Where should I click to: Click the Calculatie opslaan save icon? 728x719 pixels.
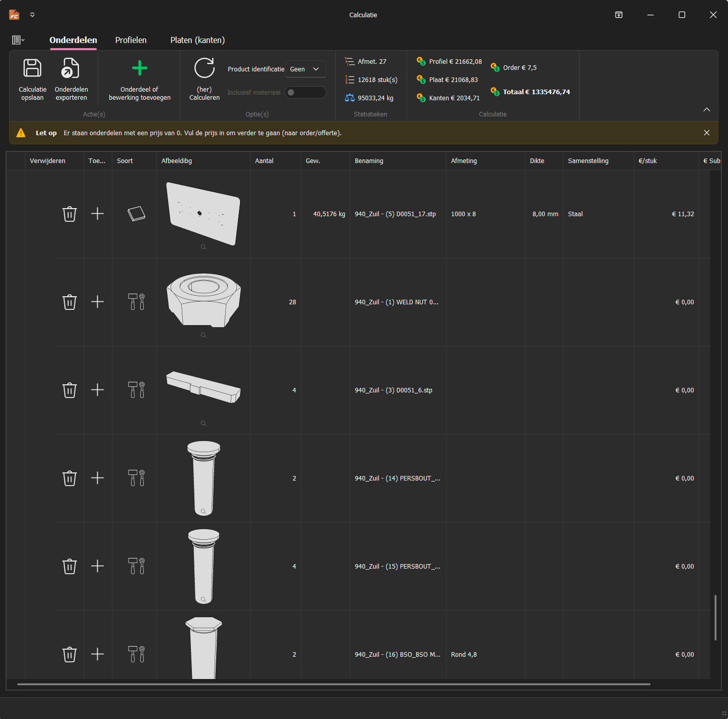[x=32, y=69]
